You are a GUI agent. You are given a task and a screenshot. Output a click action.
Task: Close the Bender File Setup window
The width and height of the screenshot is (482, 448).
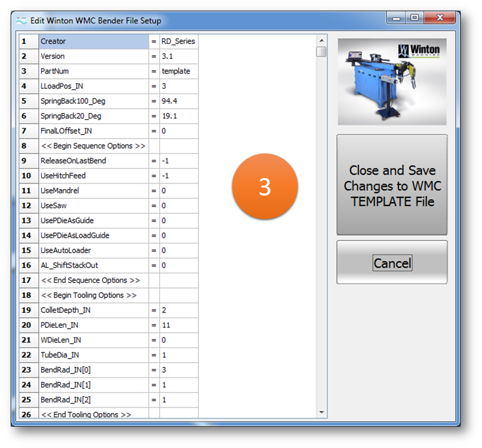[440, 18]
